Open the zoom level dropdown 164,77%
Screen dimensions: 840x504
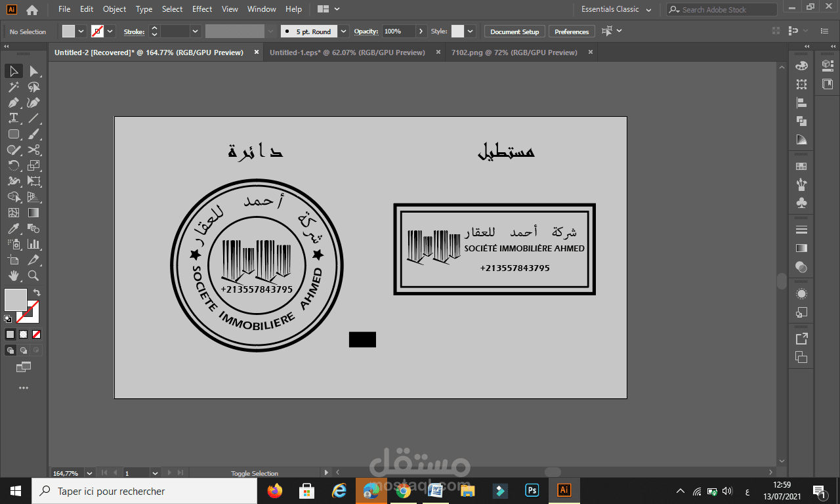point(89,472)
